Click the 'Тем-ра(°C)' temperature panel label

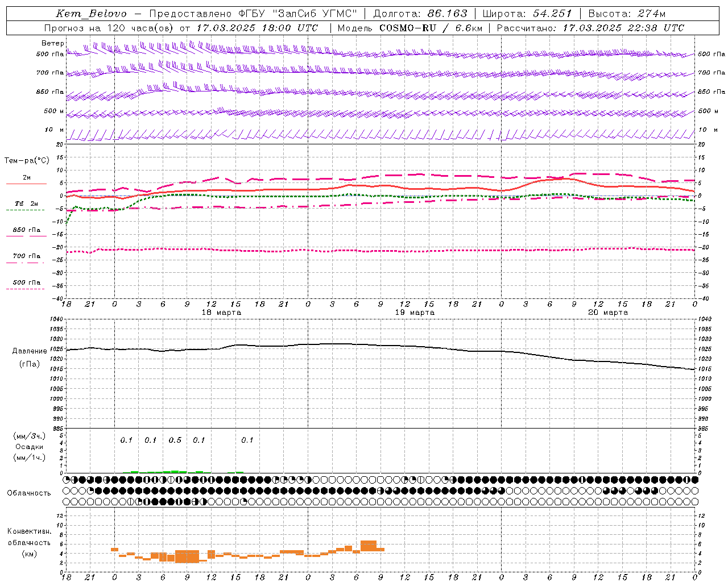point(27,161)
